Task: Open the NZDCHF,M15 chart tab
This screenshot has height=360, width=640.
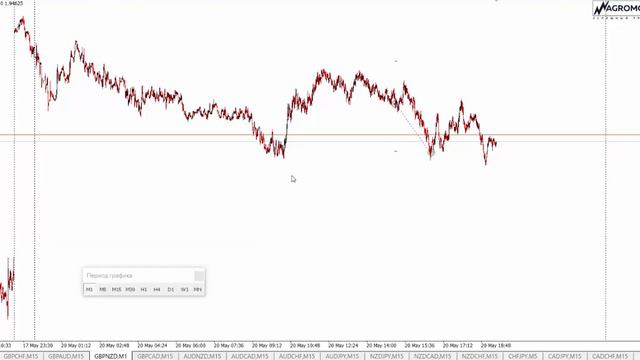Action: click(480, 356)
